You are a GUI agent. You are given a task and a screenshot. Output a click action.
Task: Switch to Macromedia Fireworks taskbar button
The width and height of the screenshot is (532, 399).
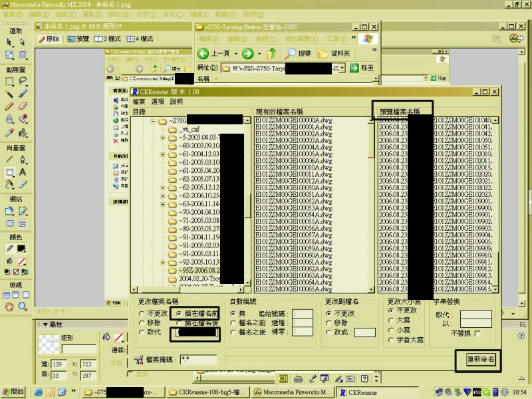[x=292, y=392]
